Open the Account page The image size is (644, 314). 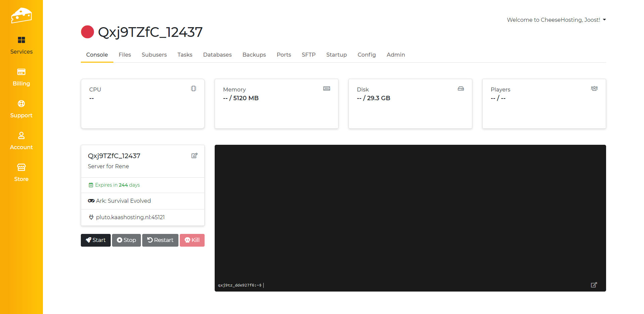(x=21, y=141)
